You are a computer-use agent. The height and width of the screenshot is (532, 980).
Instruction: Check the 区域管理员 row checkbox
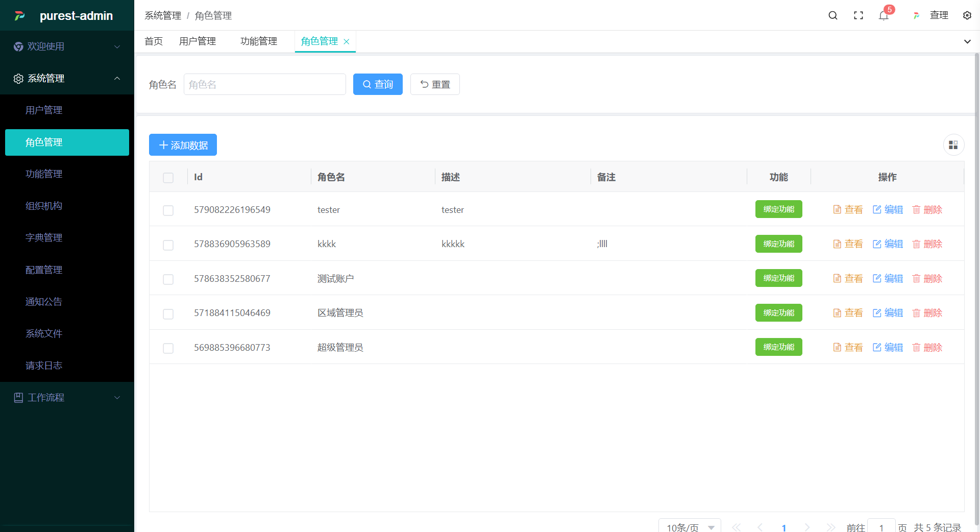(x=168, y=313)
